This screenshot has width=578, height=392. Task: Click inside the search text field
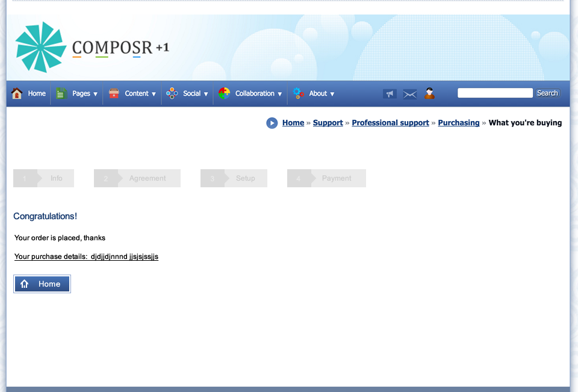pyautogui.click(x=494, y=93)
